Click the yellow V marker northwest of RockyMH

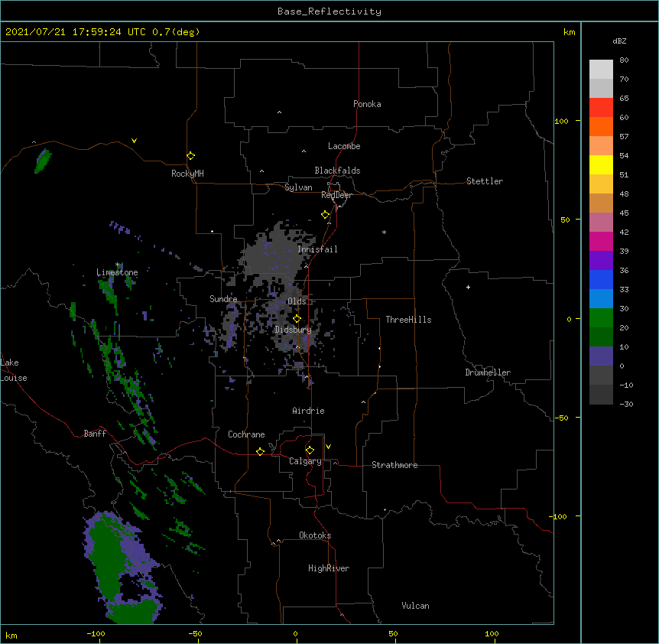tap(134, 141)
